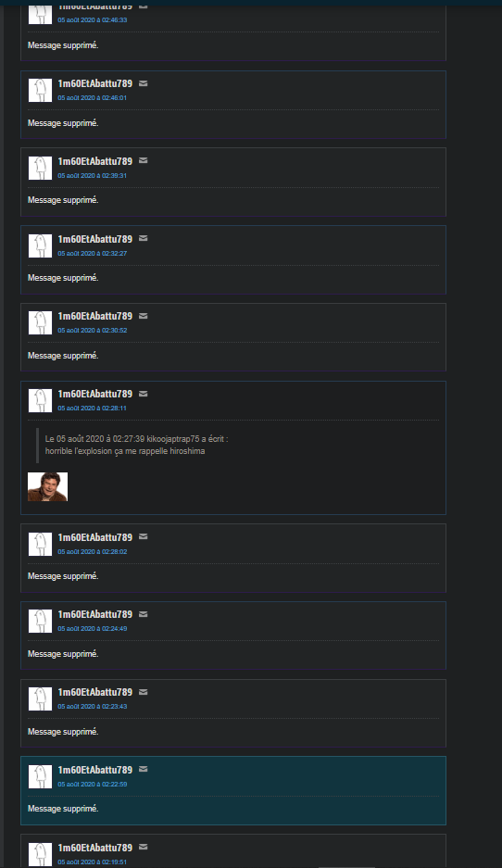This screenshot has width=502, height=868.
Task: Open timestamp link 05 août 2020 à 02:39:31
Action: (x=92, y=175)
